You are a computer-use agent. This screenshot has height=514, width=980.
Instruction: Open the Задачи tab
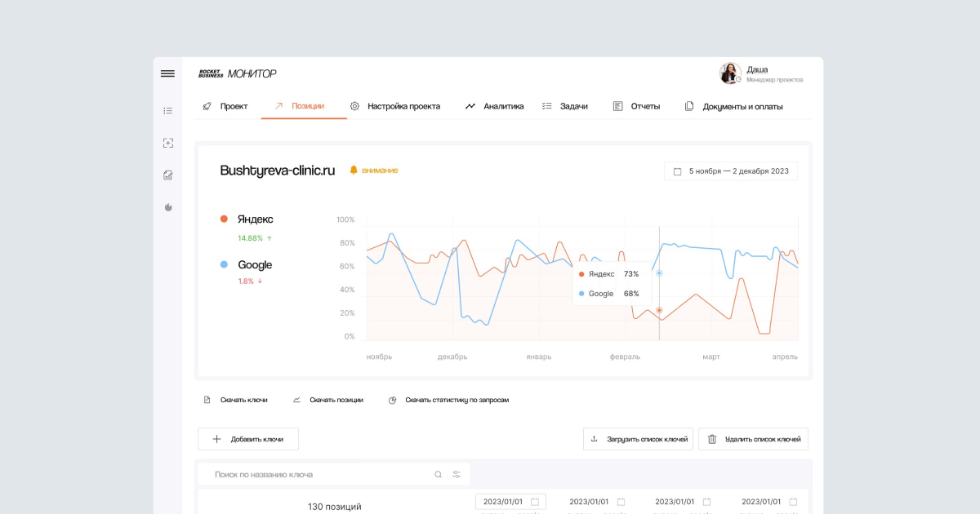(x=565, y=106)
